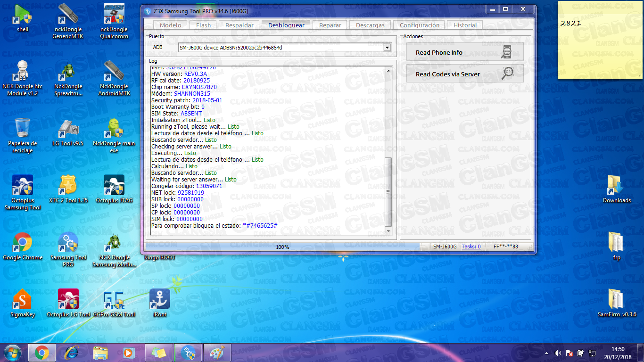Click Paint icon in taskbar
644x362 pixels.
(217, 353)
